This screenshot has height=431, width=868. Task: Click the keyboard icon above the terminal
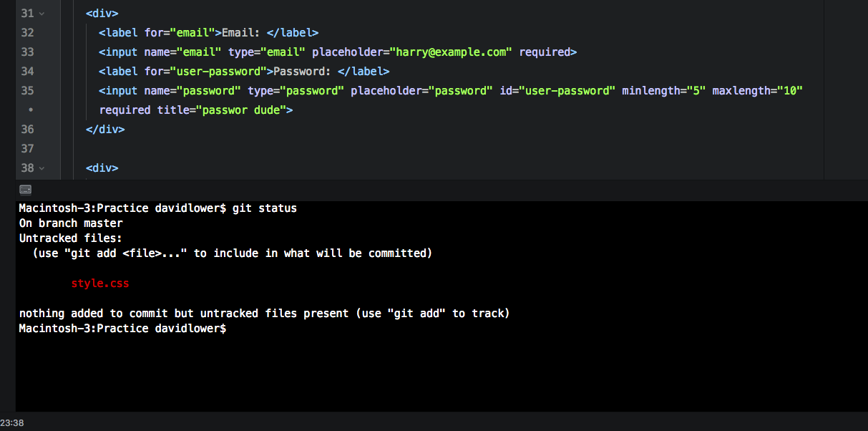coord(26,190)
